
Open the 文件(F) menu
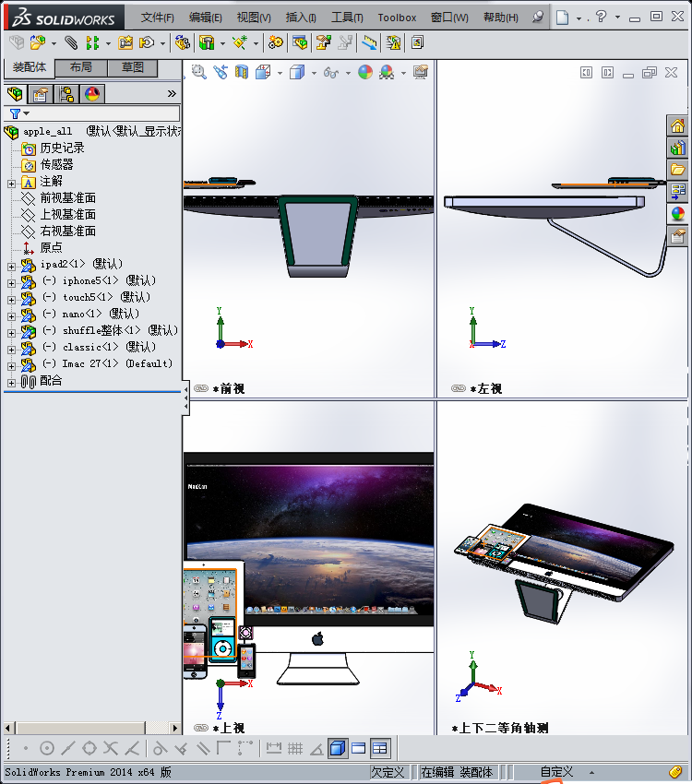point(158,18)
